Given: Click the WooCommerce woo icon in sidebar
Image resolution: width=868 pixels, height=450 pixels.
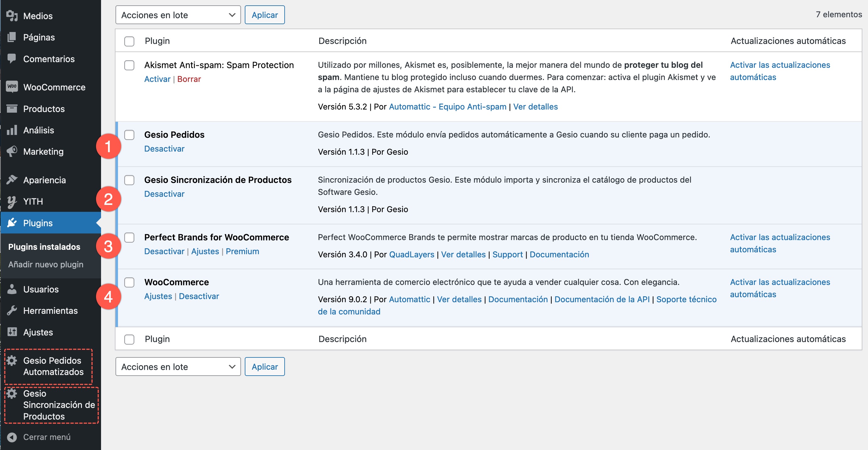Looking at the screenshot, I should (x=12, y=87).
